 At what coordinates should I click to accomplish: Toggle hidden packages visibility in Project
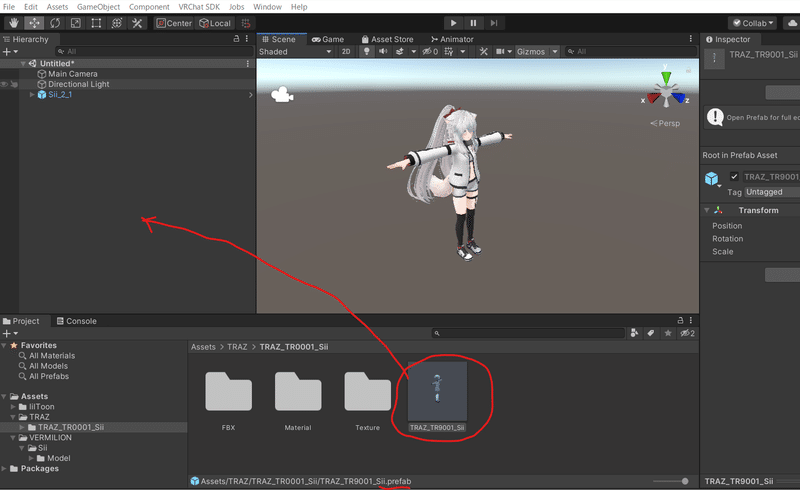coord(687,333)
